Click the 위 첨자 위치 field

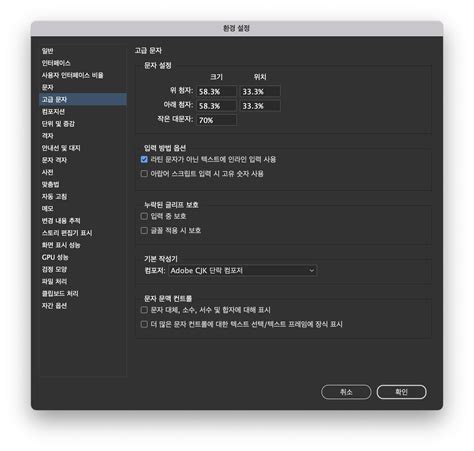[x=260, y=91]
